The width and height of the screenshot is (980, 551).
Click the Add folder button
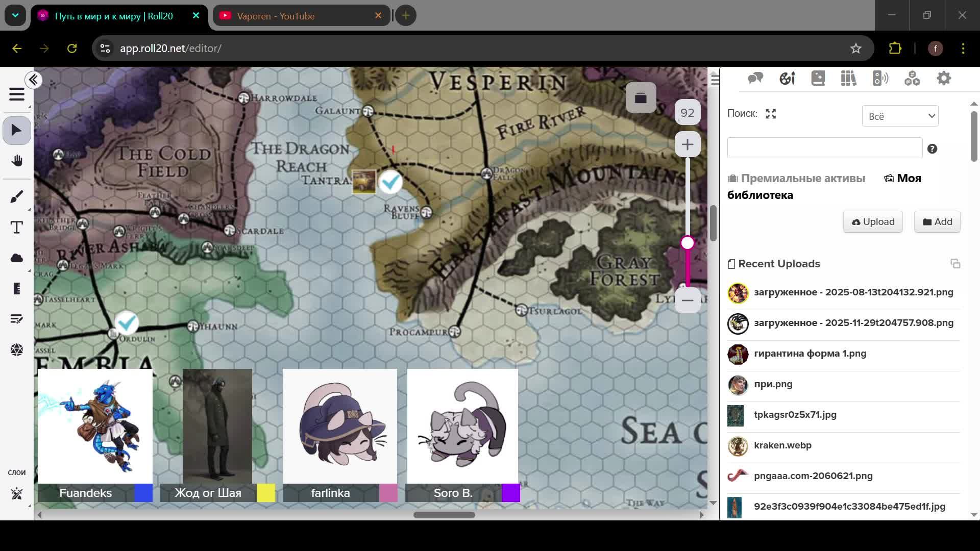937,222
